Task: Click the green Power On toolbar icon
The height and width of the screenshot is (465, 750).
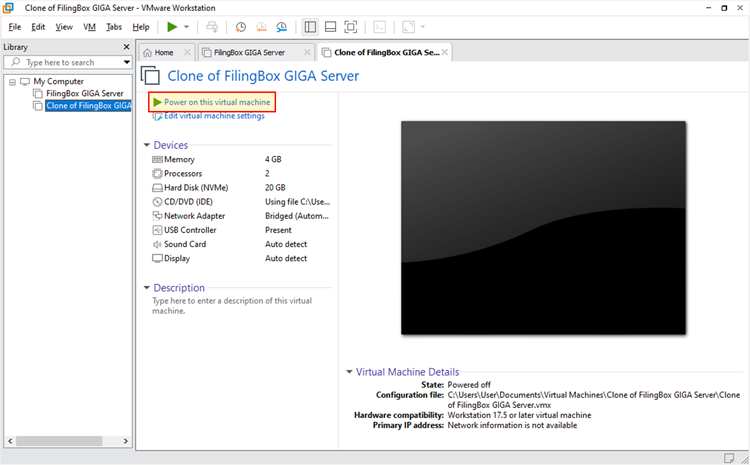Action: (x=173, y=27)
